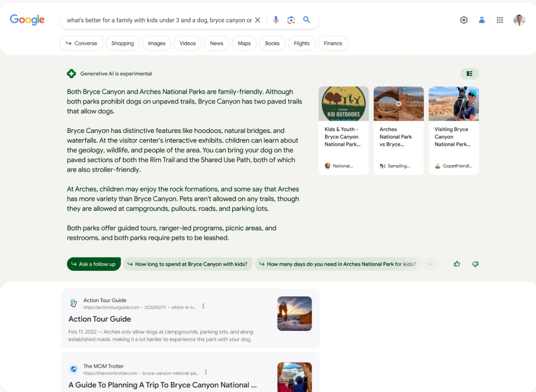Open the settings gear icon
The image size is (536, 392).
point(464,20)
